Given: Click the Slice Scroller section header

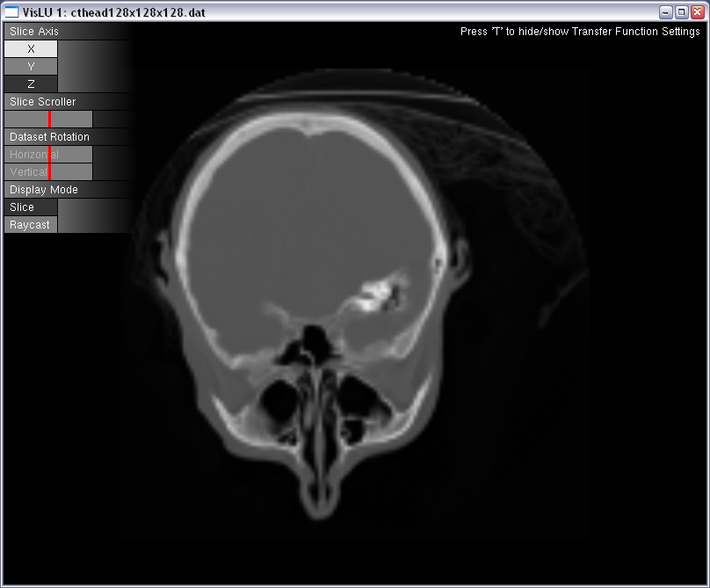Looking at the screenshot, I should coord(42,102).
